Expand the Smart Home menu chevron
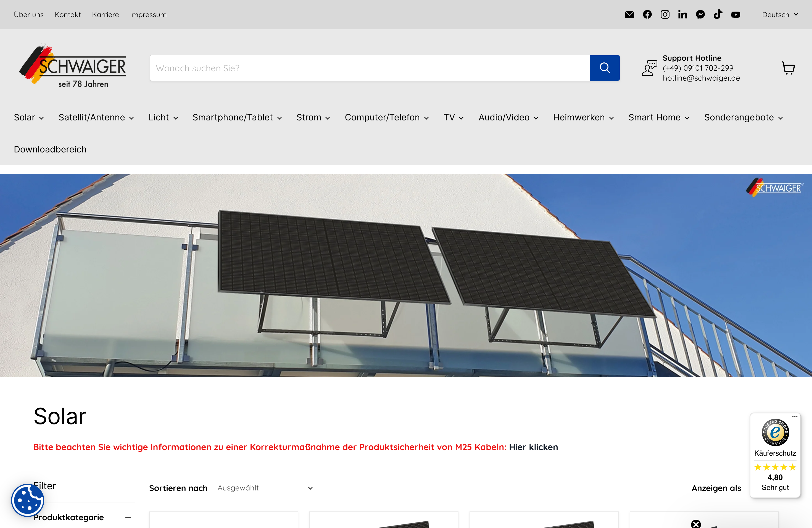Viewport: 812px width, 528px height. (687, 118)
